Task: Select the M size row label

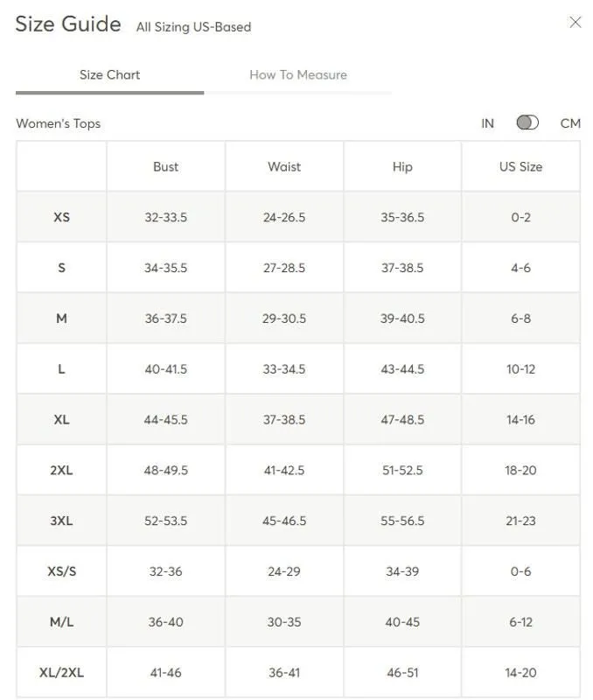Action: click(x=61, y=318)
